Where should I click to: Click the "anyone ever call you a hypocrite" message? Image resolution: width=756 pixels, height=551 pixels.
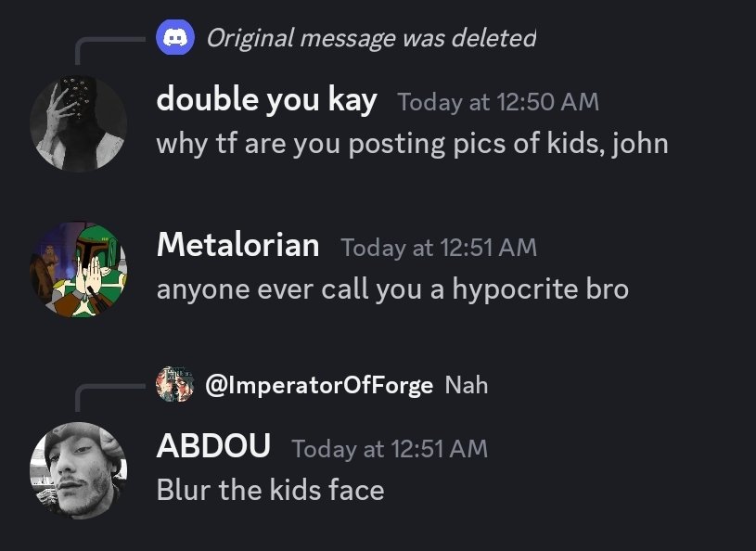tap(392, 289)
